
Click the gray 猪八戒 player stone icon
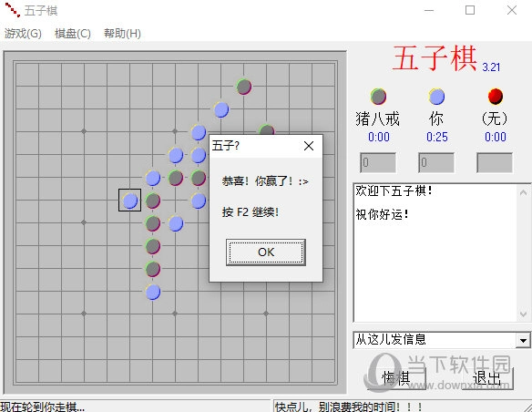tap(378, 97)
